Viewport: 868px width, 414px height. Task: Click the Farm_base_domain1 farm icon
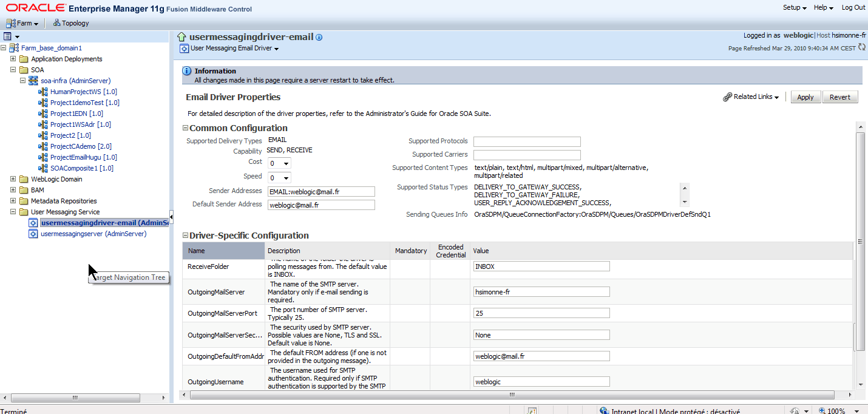pyautogui.click(x=14, y=48)
